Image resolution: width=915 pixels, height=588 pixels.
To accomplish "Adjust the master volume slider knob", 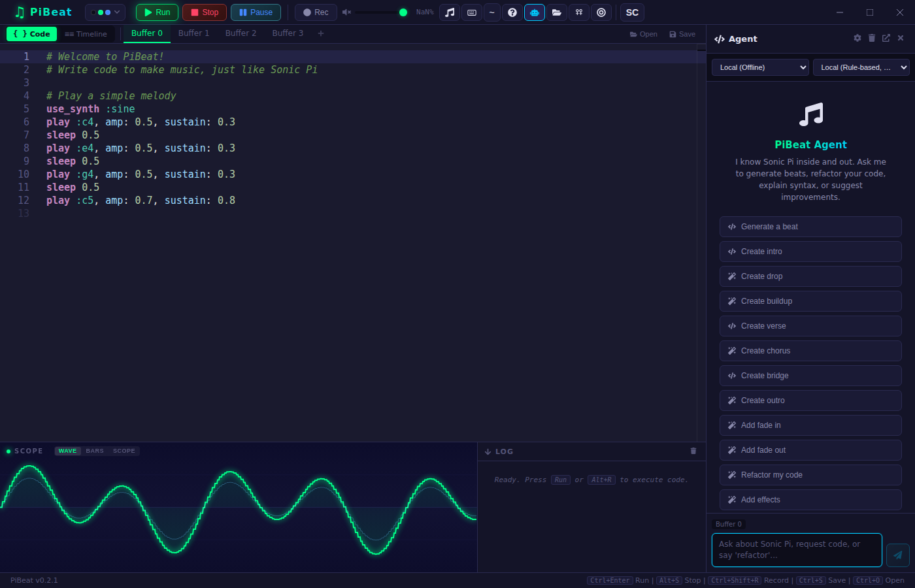I will coord(403,12).
